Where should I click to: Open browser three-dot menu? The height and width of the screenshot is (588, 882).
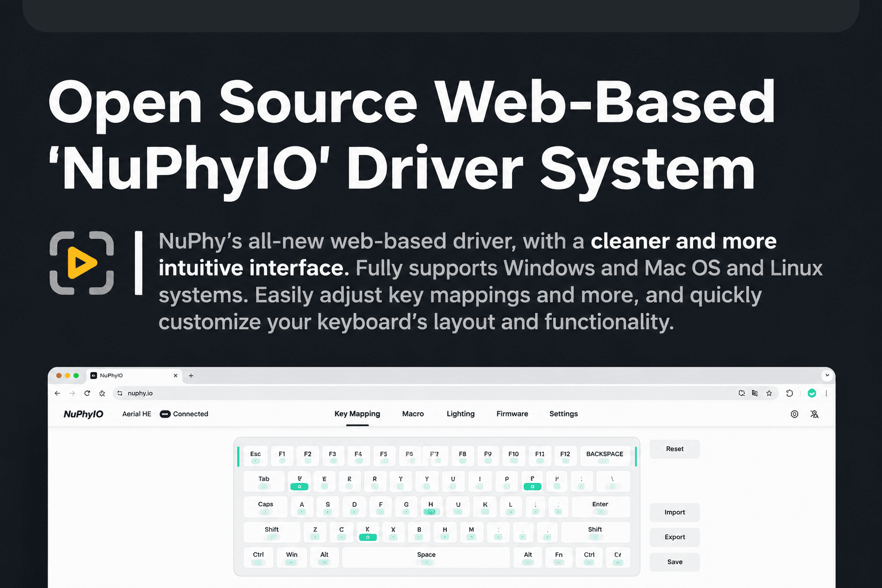click(x=826, y=393)
